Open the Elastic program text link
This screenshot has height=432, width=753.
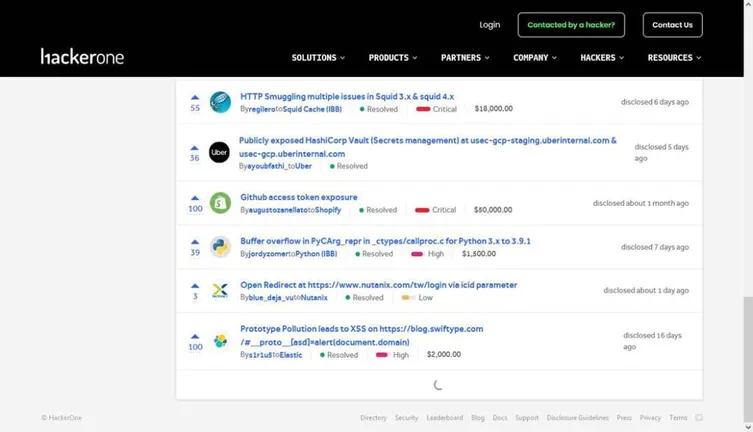(x=291, y=355)
